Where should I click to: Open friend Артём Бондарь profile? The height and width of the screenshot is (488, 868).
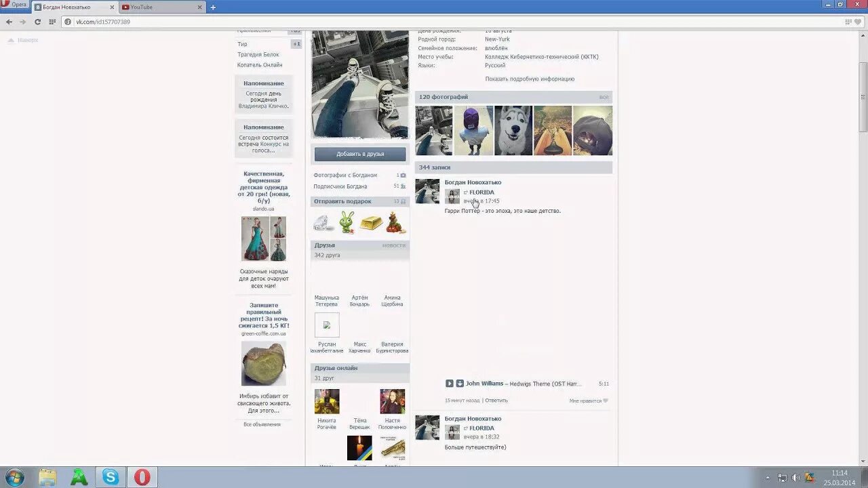[x=359, y=301]
